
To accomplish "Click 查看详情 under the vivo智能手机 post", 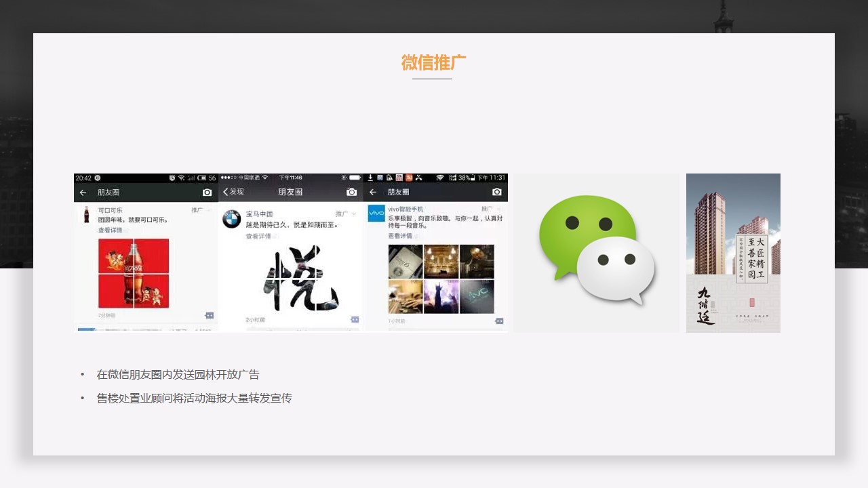I will 400,235.
